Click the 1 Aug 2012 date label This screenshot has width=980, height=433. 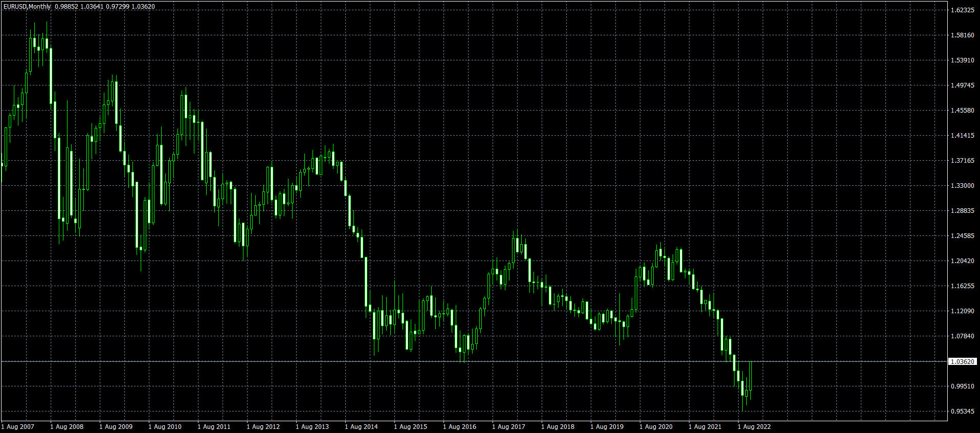pos(263,427)
